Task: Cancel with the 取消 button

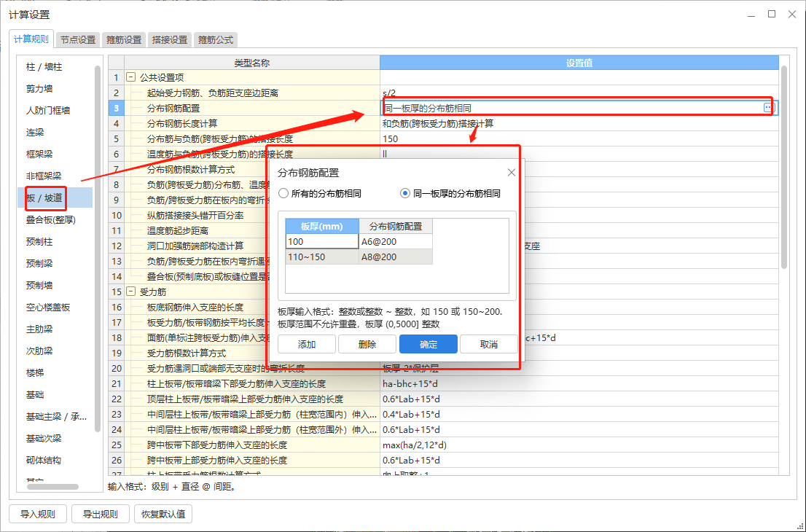Action: (x=488, y=344)
